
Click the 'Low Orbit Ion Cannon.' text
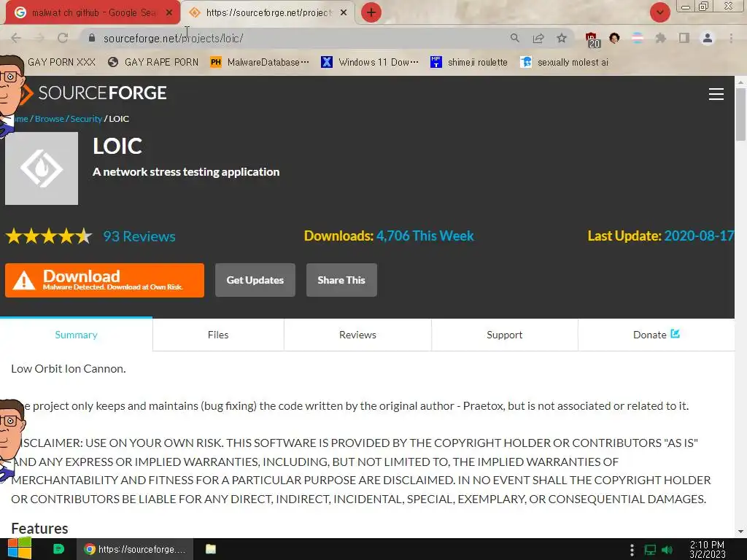pos(69,368)
